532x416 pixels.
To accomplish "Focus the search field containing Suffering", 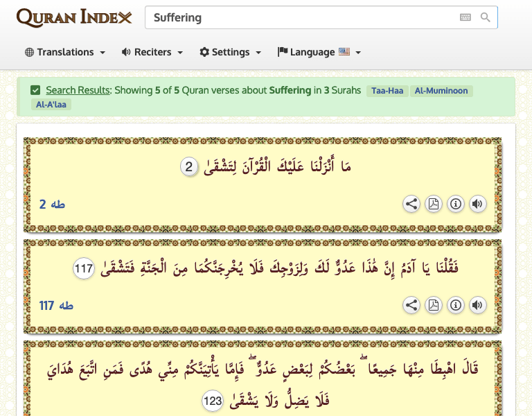I will pos(298,17).
